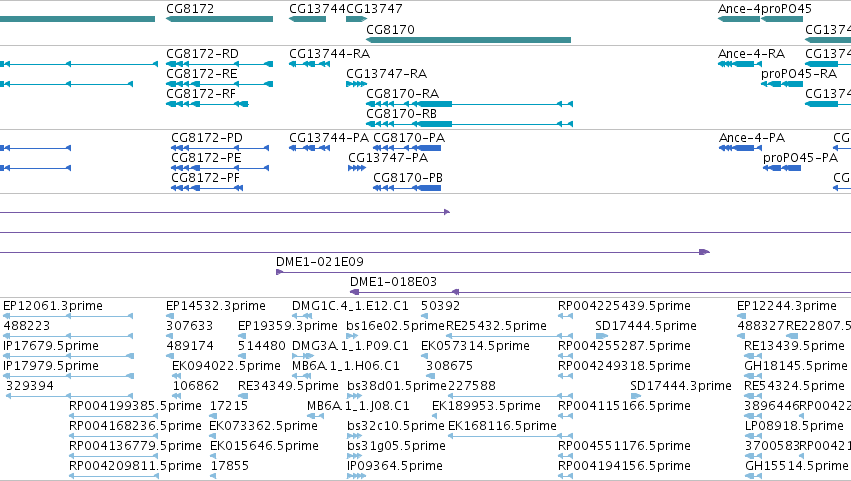Click the EP19359.3prime EST label
Viewport: 851px width, 481px height.
(x=288, y=326)
